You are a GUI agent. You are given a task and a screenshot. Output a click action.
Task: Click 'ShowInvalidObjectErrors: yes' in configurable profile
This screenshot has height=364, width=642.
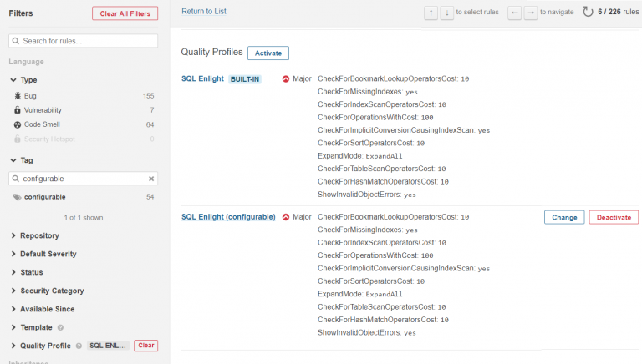(367, 332)
